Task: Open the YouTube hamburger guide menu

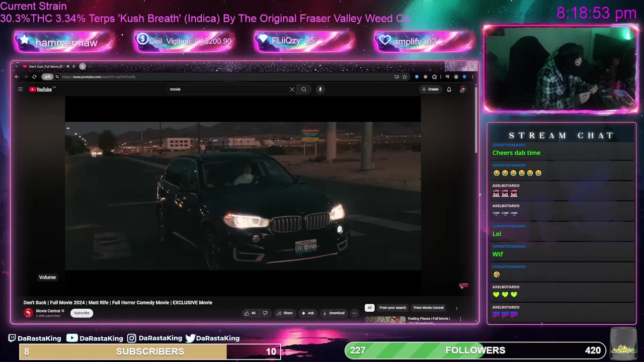Action: point(20,89)
